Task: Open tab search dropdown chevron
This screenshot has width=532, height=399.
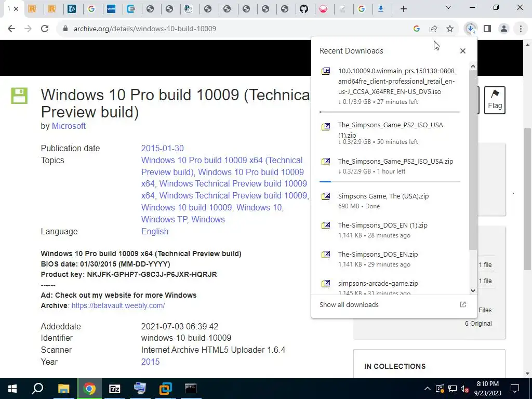Action: 448,7
